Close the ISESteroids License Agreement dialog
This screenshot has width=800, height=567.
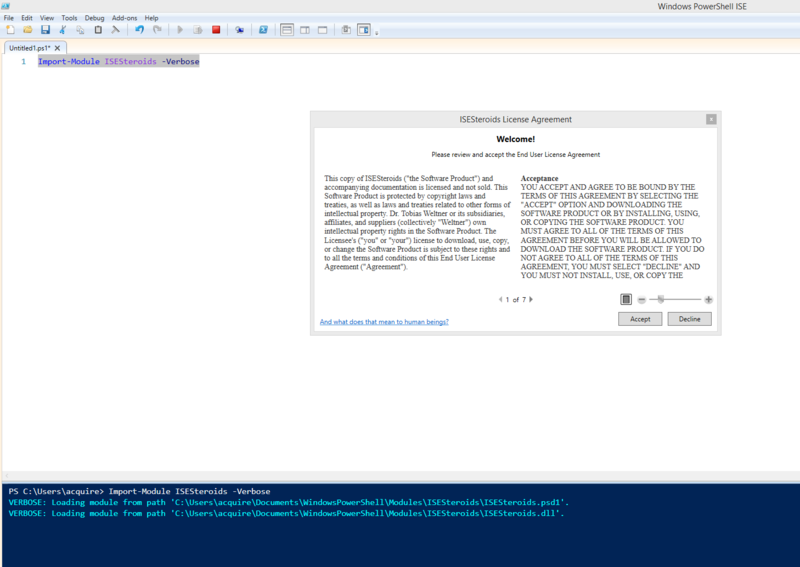(x=711, y=119)
